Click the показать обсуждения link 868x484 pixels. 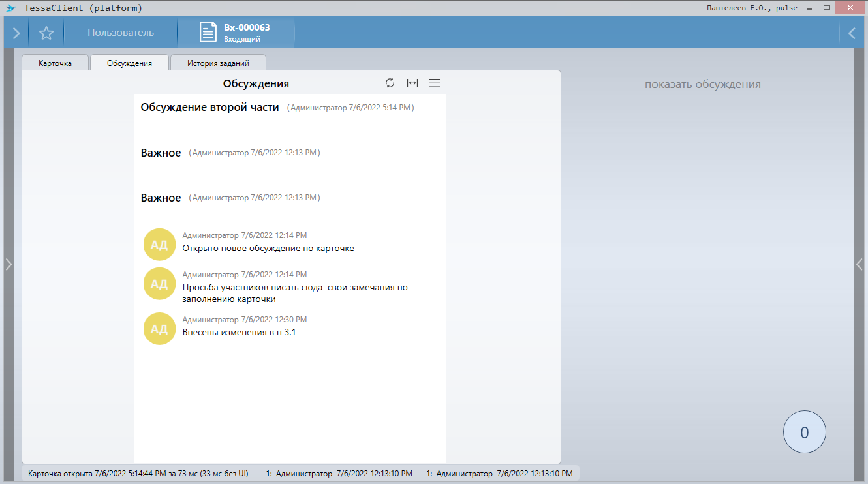(702, 84)
